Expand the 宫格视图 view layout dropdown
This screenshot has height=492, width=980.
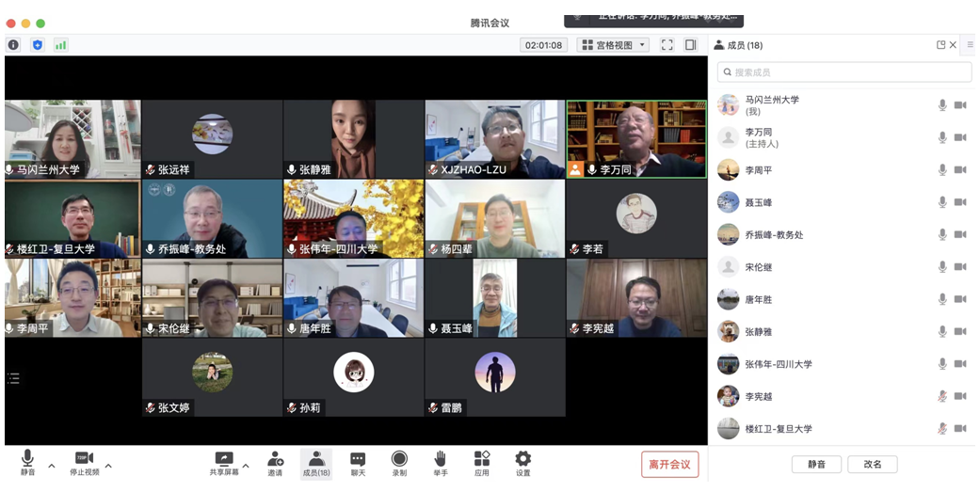click(613, 44)
